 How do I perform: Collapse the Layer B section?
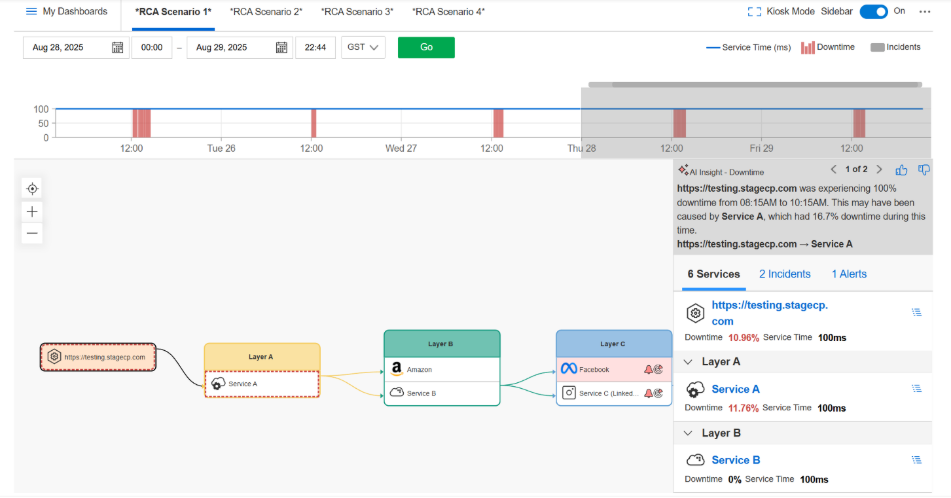click(x=688, y=433)
